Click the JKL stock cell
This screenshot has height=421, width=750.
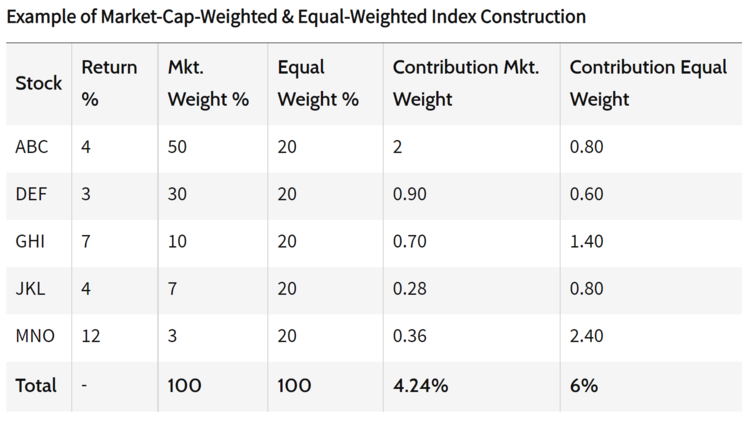31,289
